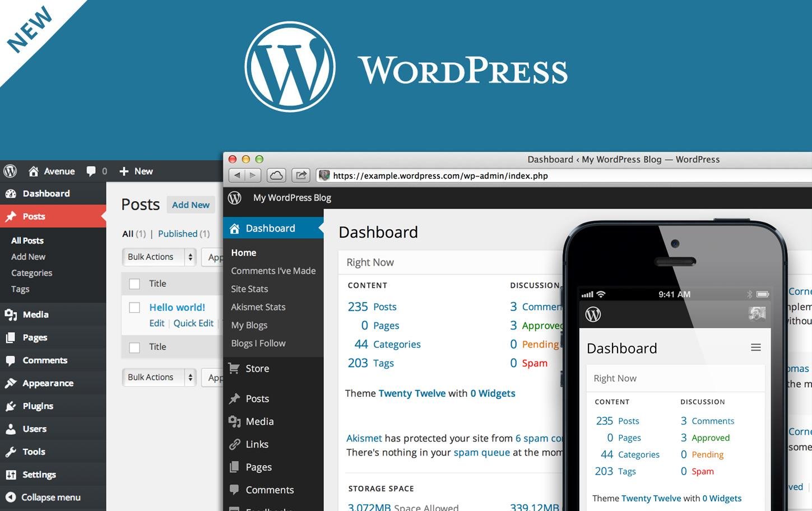Open Links in the browser window sidebar
The image size is (812, 511).
tap(257, 444)
